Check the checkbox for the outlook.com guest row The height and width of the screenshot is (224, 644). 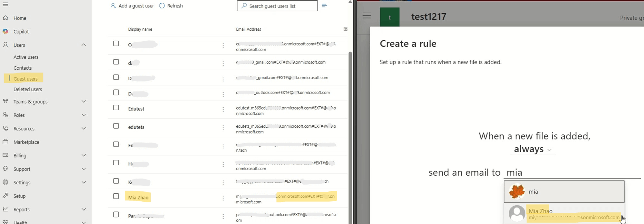click(116, 92)
